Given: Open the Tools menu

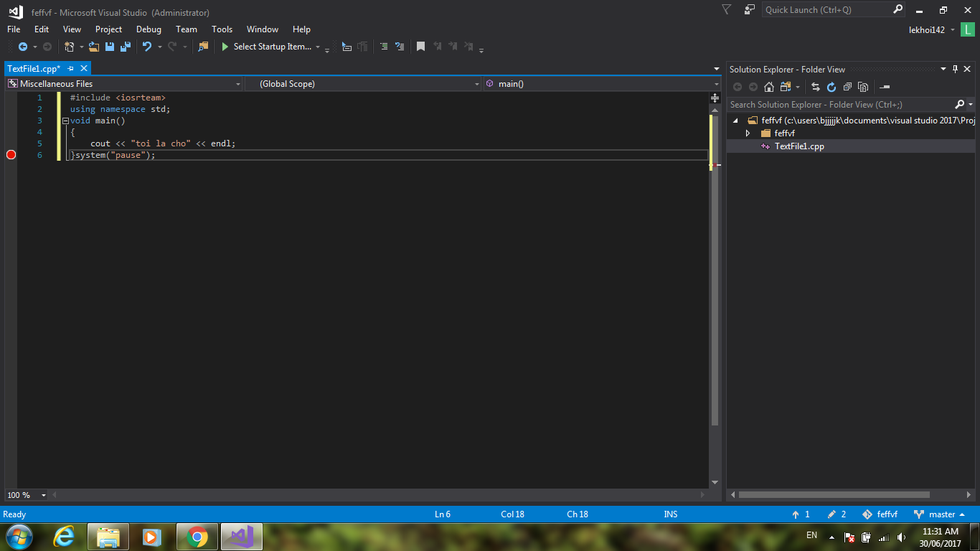Looking at the screenshot, I should tap(222, 29).
